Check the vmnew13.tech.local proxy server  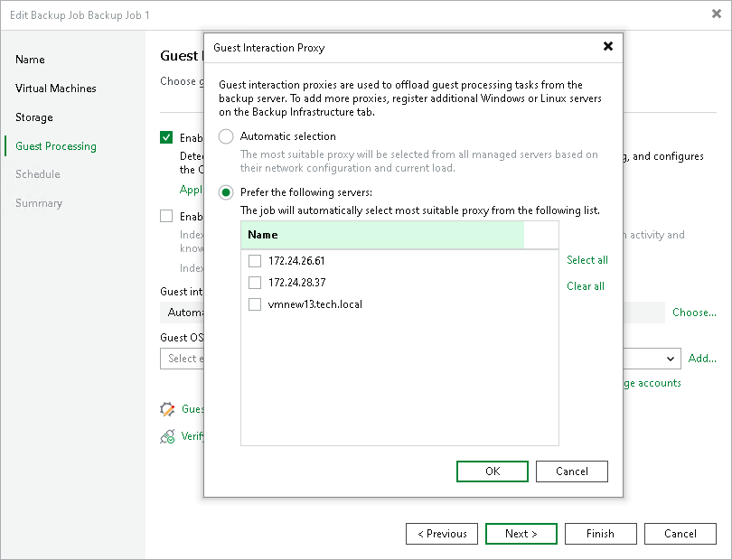point(255,305)
